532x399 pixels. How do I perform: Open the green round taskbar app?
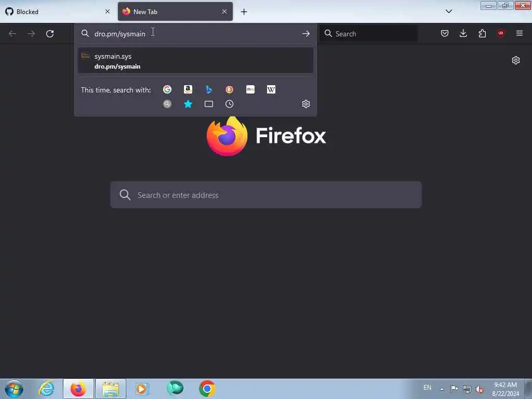tap(175, 388)
